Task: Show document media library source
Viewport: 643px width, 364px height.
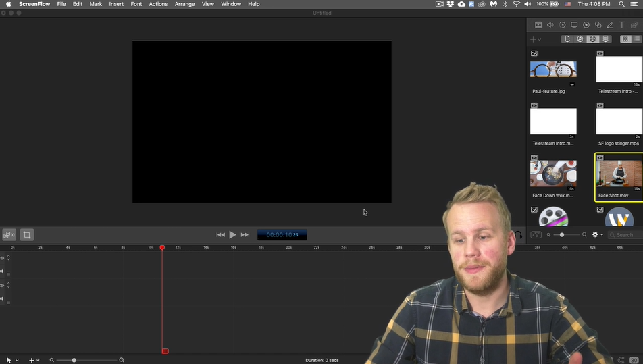Action: tap(567, 39)
